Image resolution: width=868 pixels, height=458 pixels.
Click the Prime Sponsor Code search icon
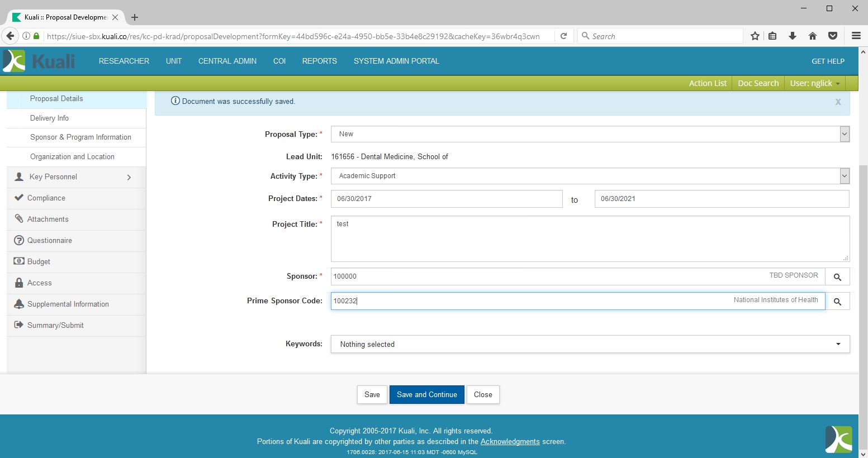tap(837, 302)
